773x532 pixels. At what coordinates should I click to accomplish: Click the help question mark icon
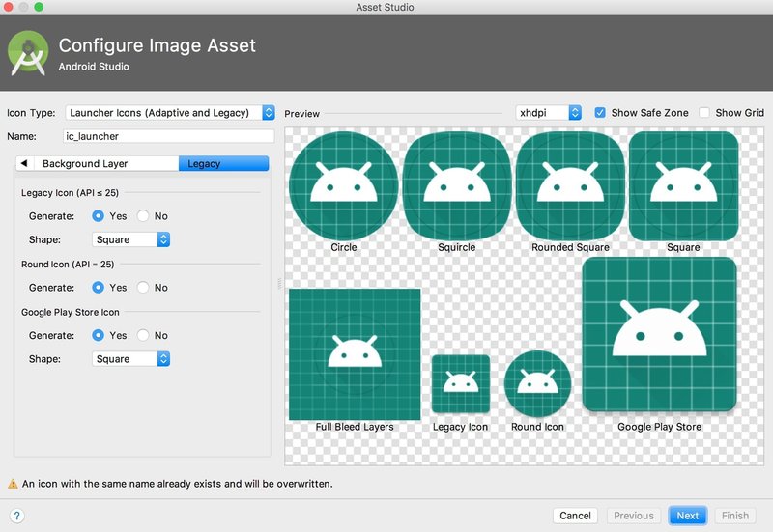16,516
